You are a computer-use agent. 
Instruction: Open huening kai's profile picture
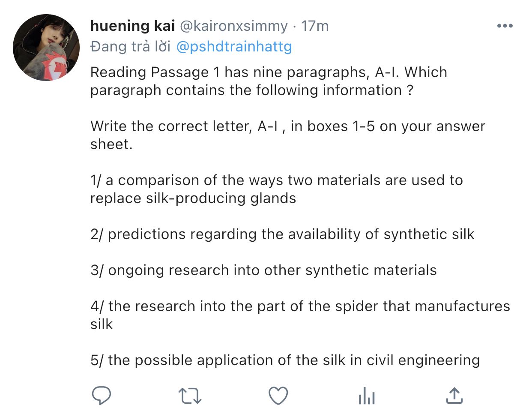(x=46, y=47)
